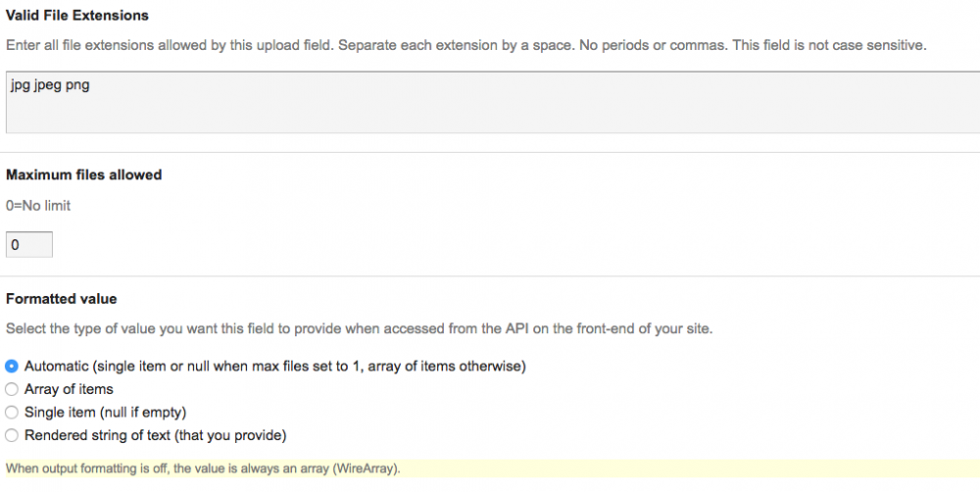Click the word "jpeg" in extensions box
This screenshot has width=980, height=492.
point(48,85)
